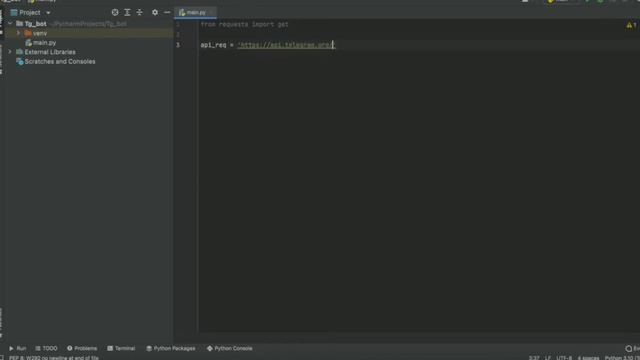Click the Tg_bot project folder name
Viewport: 640px width, 360px height.
click(x=36, y=24)
